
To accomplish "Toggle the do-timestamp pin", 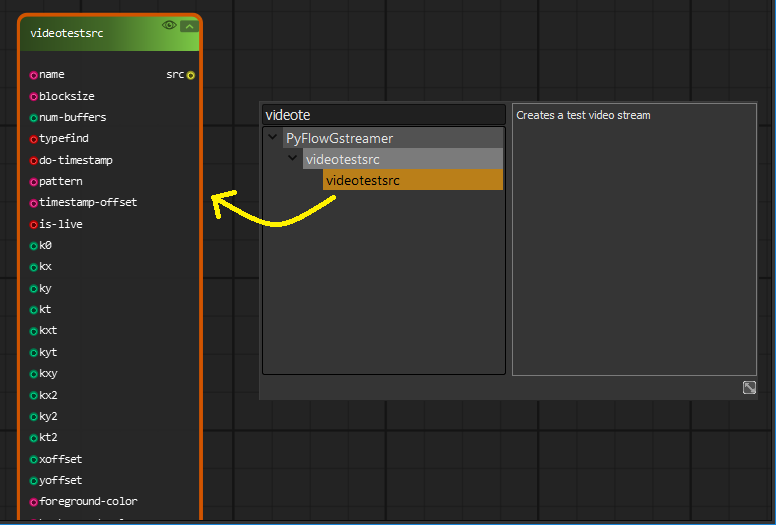I will (x=34, y=160).
